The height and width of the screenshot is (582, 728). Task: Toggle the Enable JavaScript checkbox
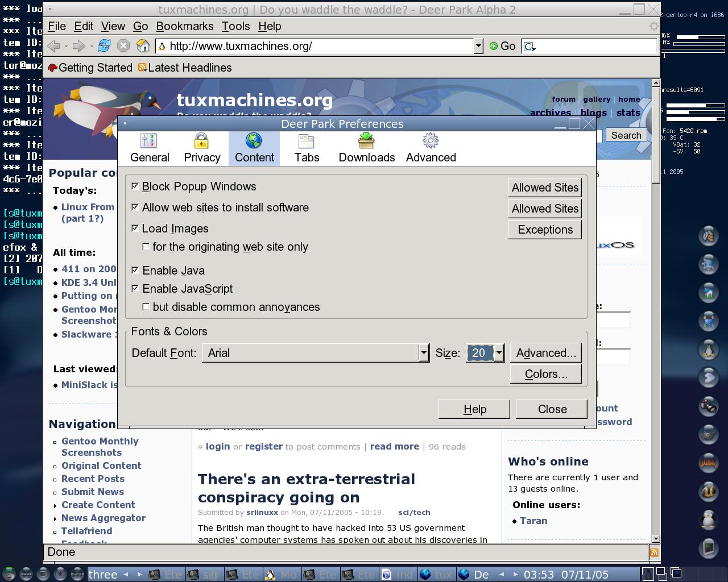(135, 289)
